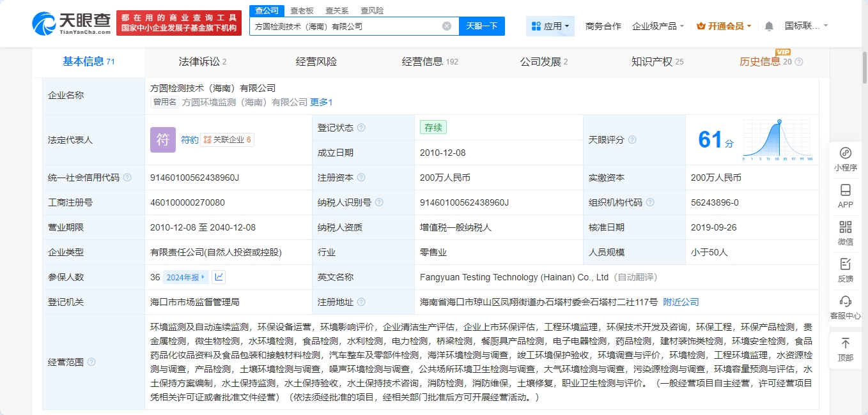
Task: Open the insured count trend chart icon
Action: (219, 277)
